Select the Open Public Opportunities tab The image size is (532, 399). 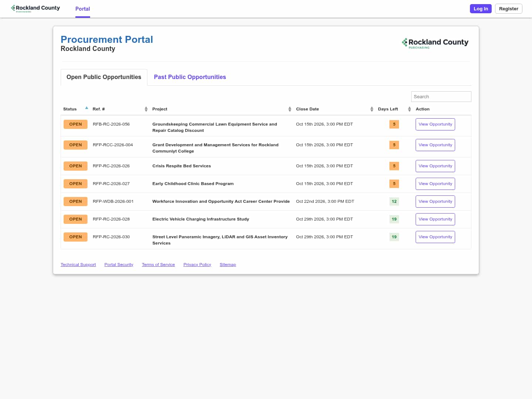click(x=104, y=77)
